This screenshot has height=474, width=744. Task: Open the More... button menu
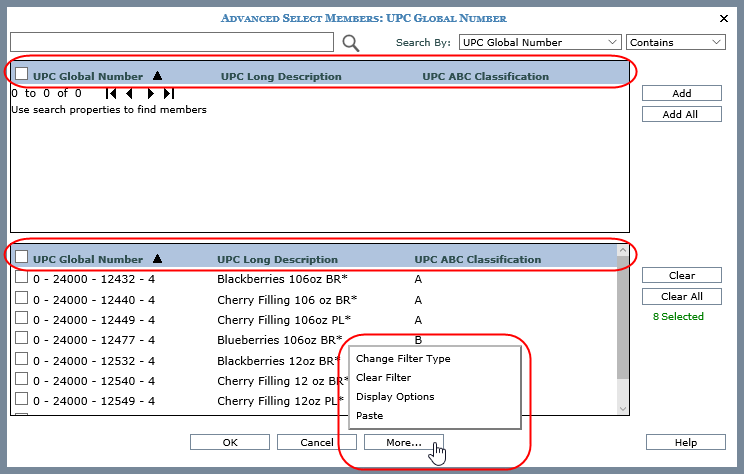tap(404, 442)
